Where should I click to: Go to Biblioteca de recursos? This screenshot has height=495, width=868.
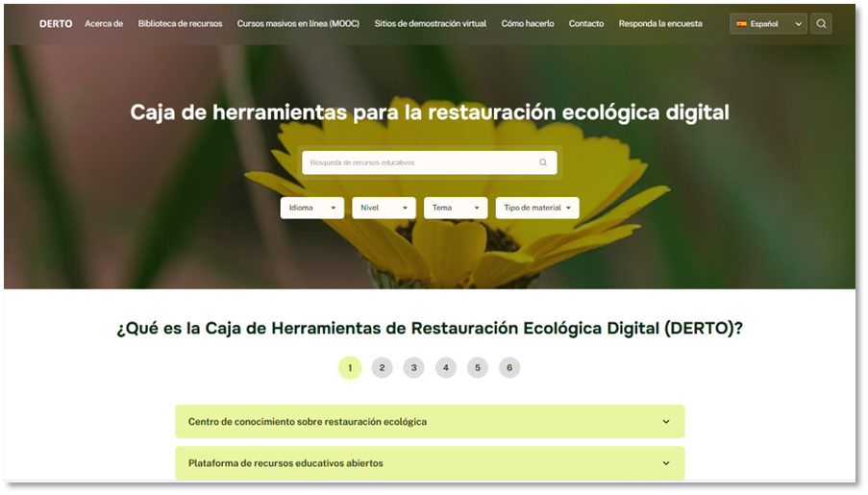point(180,24)
